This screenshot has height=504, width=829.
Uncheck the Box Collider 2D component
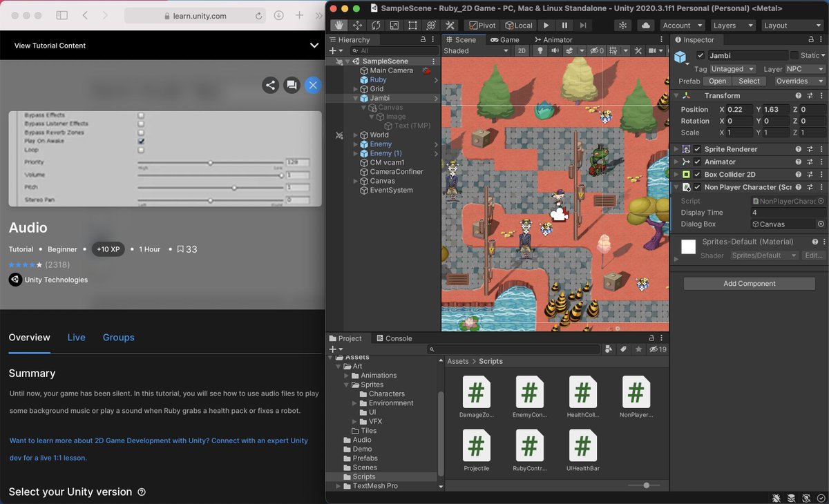click(697, 175)
